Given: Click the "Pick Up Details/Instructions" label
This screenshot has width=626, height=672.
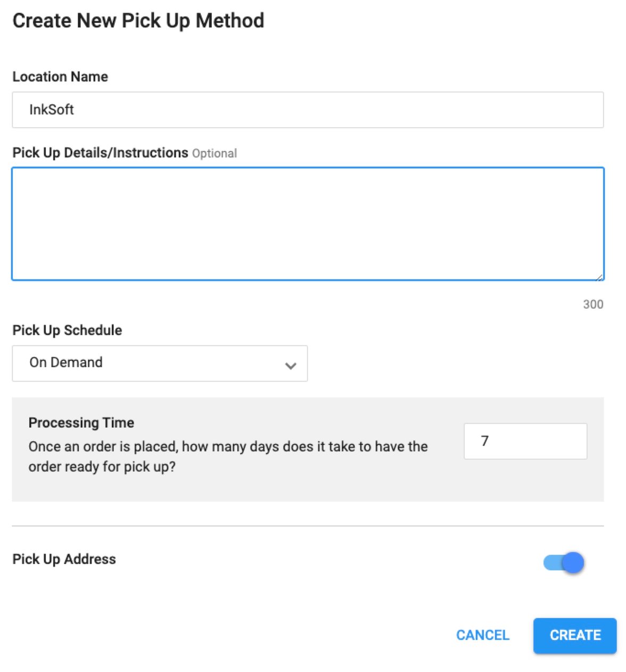Looking at the screenshot, I should (100, 153).
